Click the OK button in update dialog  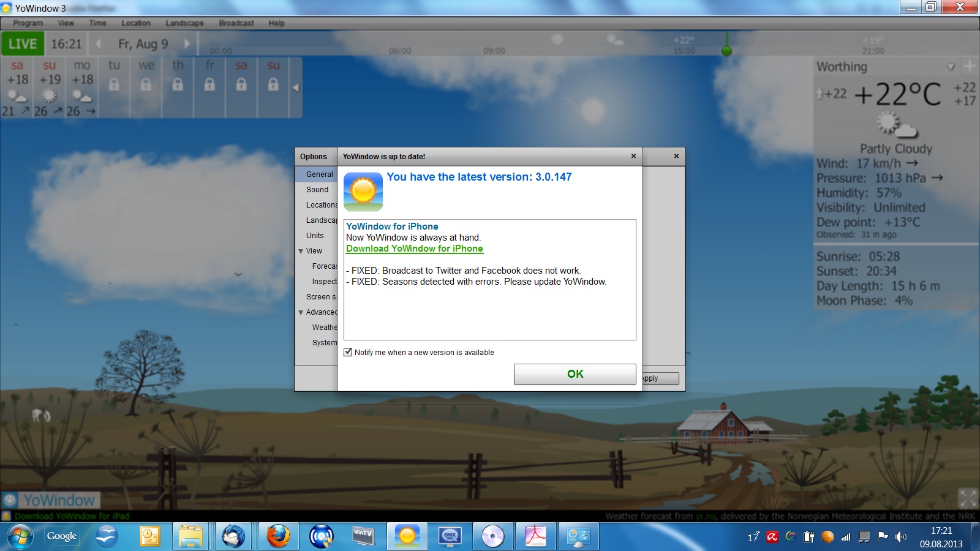coord(575,374)
